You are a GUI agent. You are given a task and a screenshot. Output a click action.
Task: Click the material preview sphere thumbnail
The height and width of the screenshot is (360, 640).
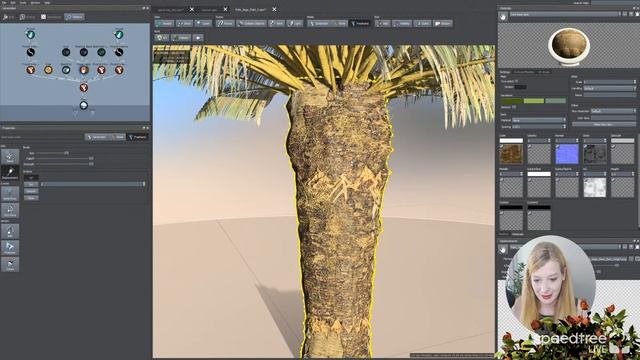[569, 46]
